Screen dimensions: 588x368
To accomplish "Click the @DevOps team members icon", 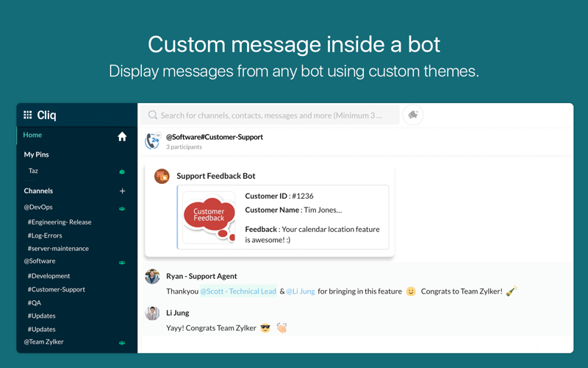I will click(122, 208).
